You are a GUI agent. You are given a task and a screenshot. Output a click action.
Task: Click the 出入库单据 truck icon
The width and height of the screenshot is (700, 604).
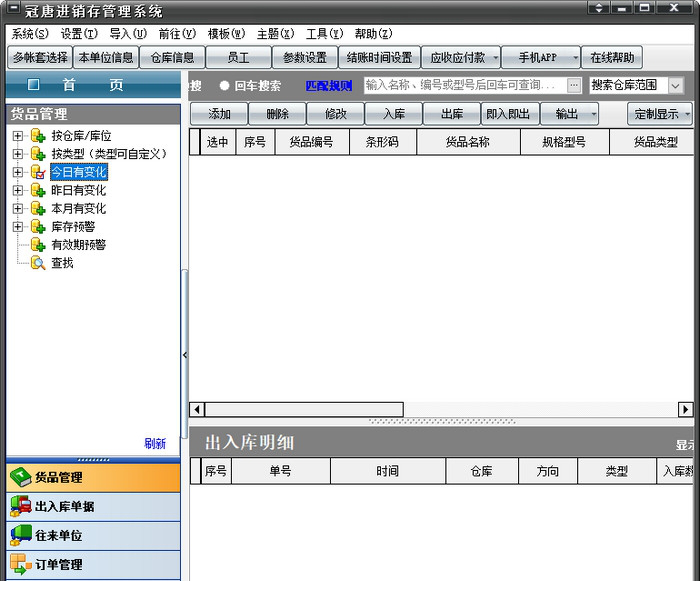pos(21,506)
